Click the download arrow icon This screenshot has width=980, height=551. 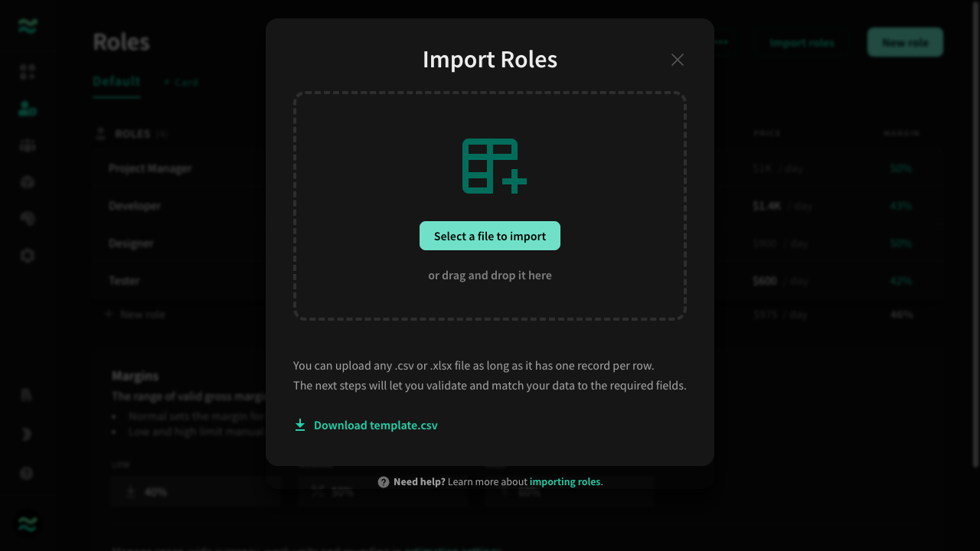pos(300,425)
